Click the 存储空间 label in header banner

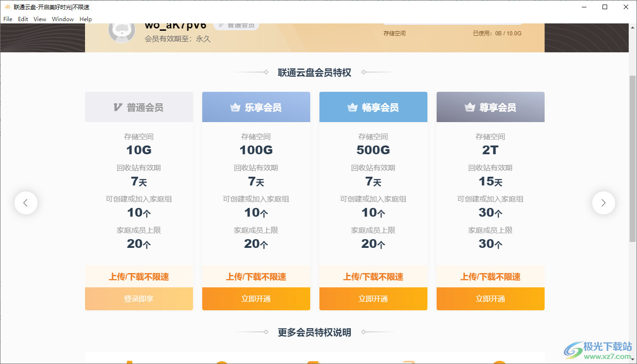point(395,34)
